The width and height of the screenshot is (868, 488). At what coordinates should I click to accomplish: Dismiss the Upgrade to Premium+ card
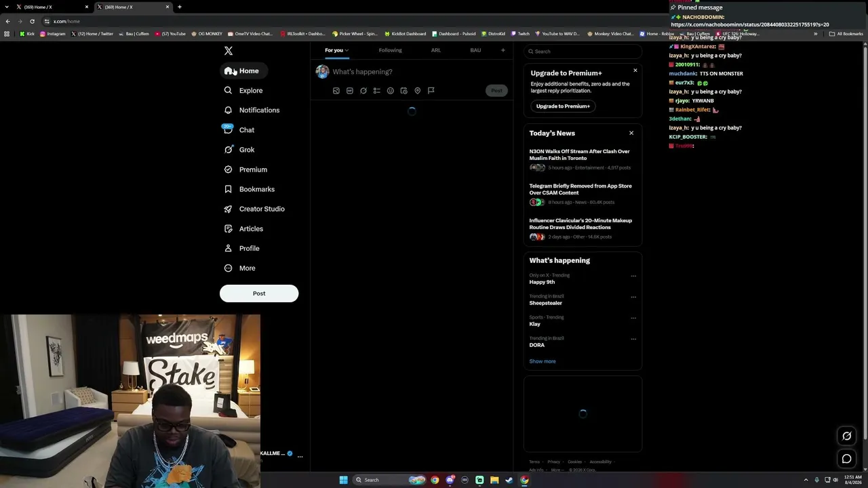pyautogui.click(x=635, y=70)
